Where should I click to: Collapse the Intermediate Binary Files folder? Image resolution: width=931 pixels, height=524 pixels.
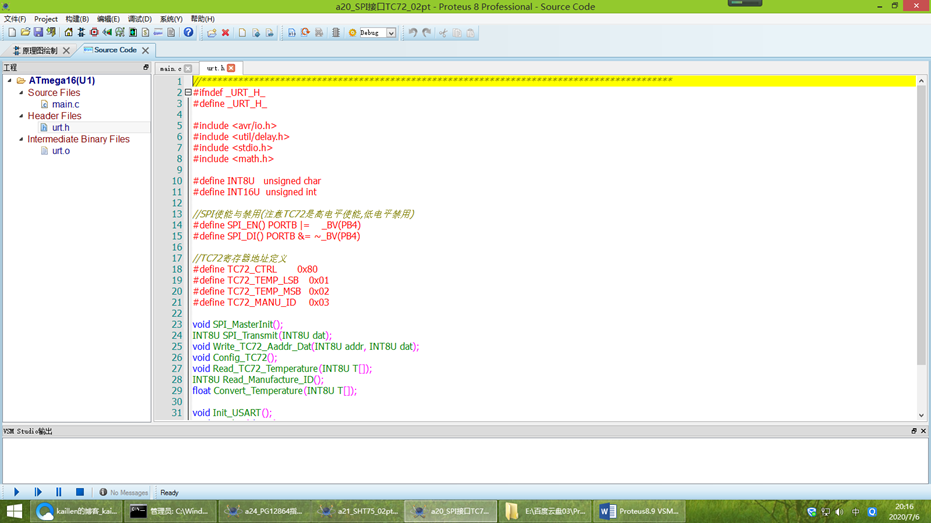click(21, 139)
